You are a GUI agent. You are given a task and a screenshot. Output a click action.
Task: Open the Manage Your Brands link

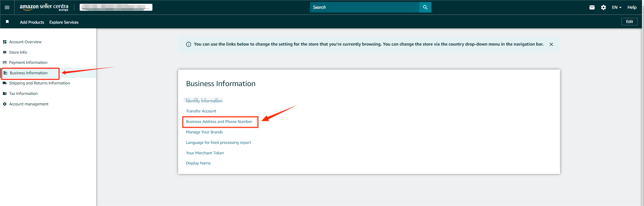point(204,132)
